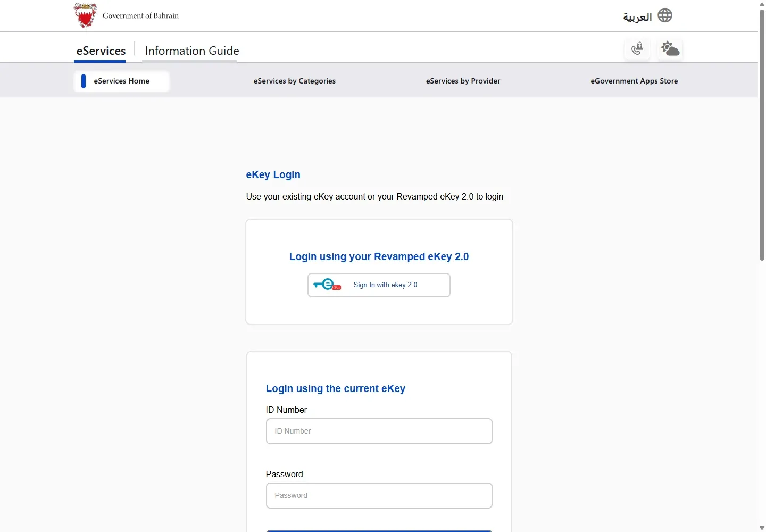The width and height of the screenshot is (766, 532).
Task: Click the Government of Bahrain coat of arms logo
Action: click(x=85, y=15)
